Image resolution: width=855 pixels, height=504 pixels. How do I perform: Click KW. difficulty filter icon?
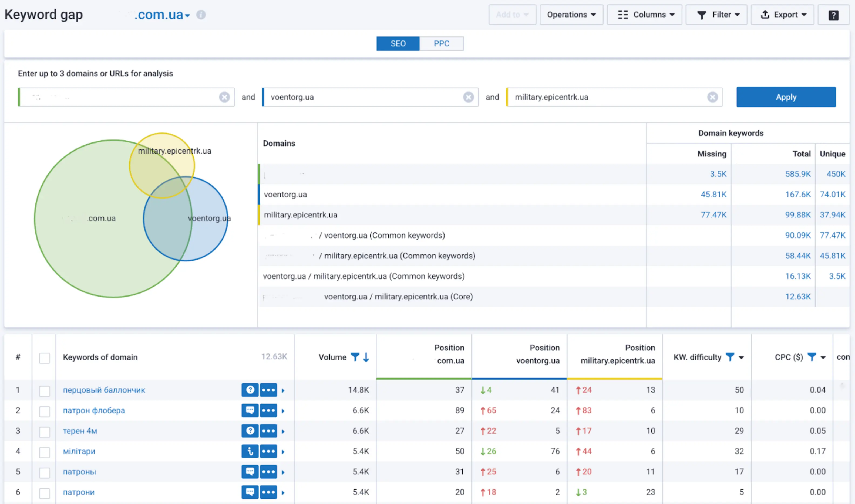coord(730,357)
